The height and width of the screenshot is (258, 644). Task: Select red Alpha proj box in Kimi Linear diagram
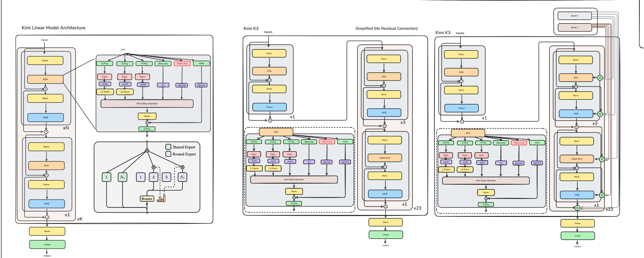(182, 64)
